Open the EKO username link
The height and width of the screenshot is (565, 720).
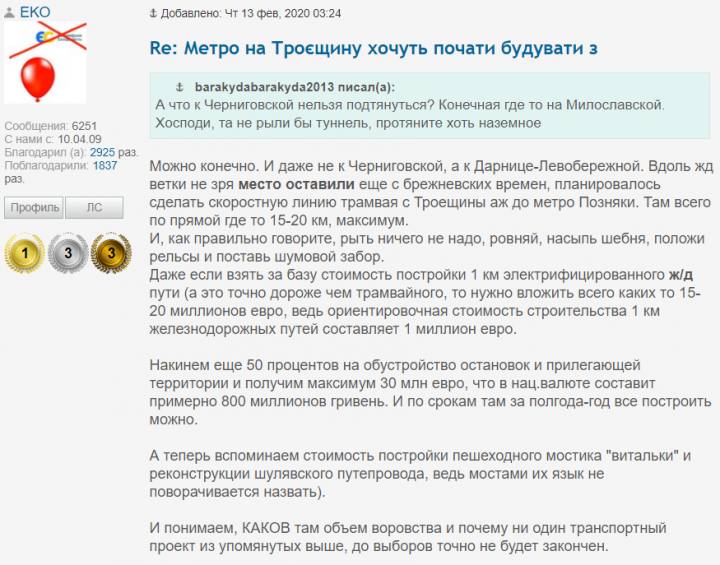(x=35, y=12)
